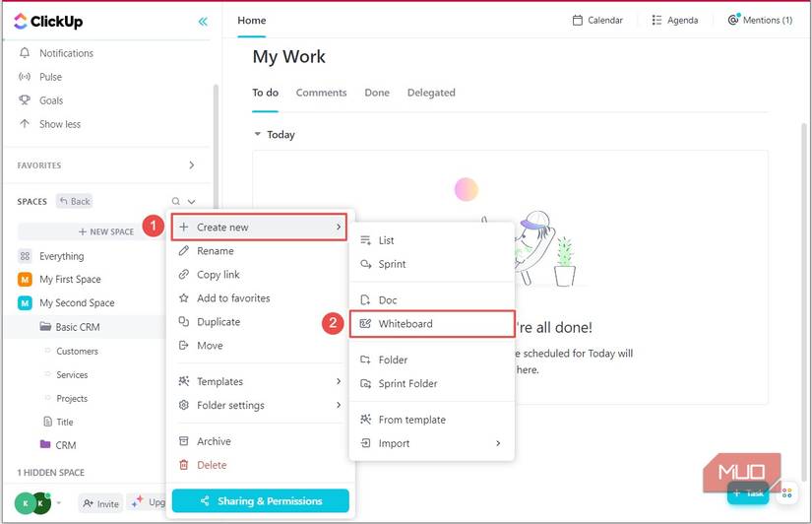Open the Services list
Image resolution: width=812 pixels, height=524 pixels.
(x=72, y=374)
